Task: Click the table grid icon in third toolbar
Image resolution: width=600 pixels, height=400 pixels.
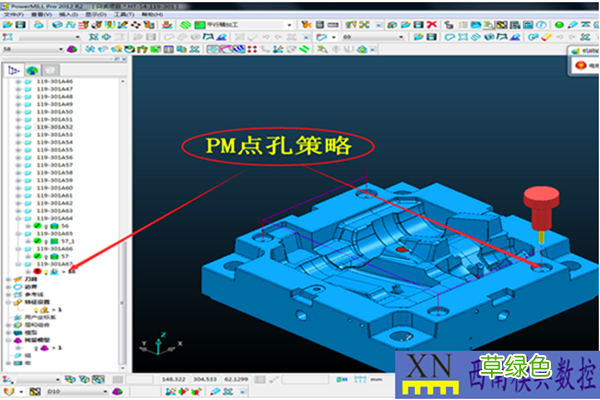Action: (169, 49)
